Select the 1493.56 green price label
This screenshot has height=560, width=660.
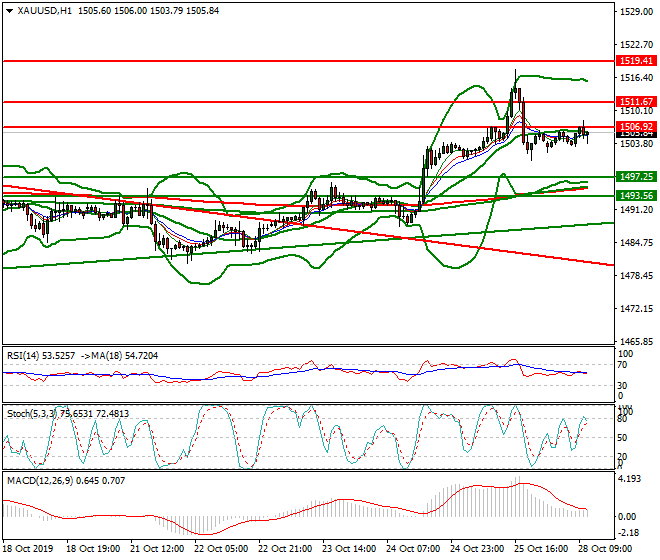(x=636, y=195)
